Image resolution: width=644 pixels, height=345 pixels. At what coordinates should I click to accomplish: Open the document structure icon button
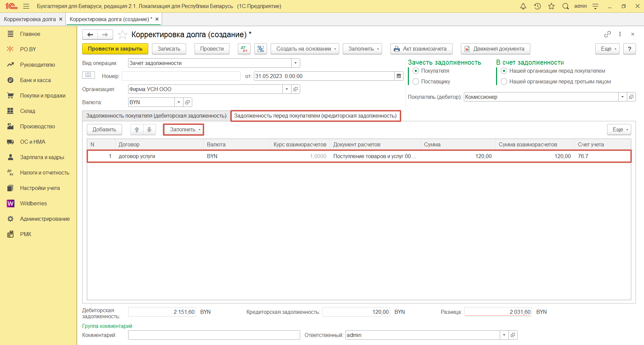(x=261, y=49)
